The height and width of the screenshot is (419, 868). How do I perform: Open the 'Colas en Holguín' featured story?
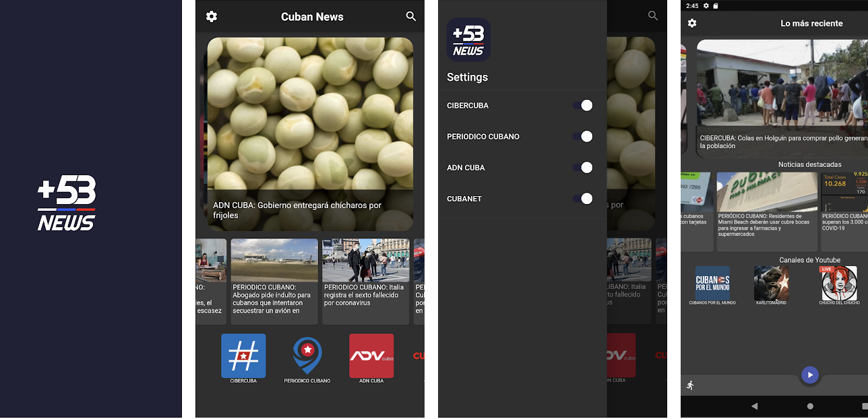point(782,98)
